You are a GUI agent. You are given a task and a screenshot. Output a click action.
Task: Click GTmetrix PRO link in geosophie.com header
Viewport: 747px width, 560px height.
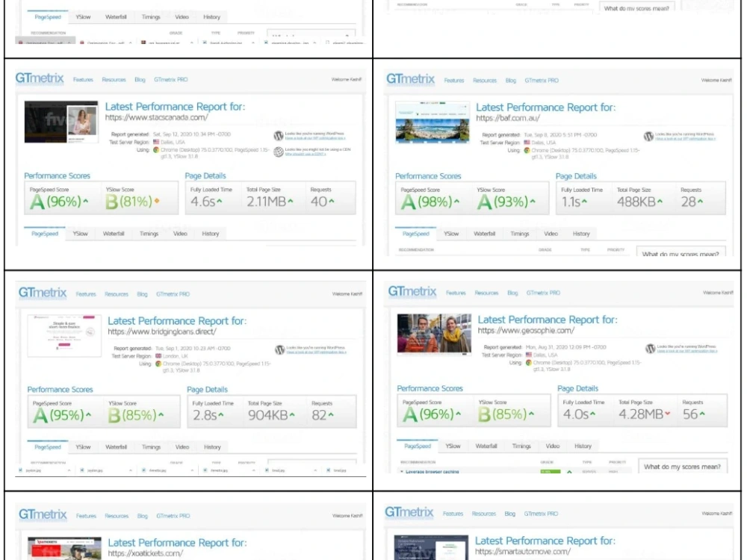(543, 293)
